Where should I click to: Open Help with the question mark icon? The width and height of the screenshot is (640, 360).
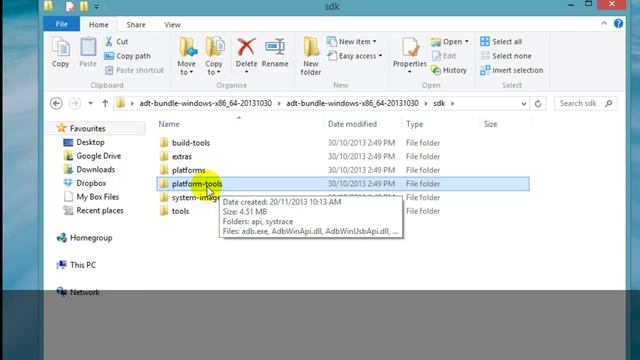[x=618, y=24]
